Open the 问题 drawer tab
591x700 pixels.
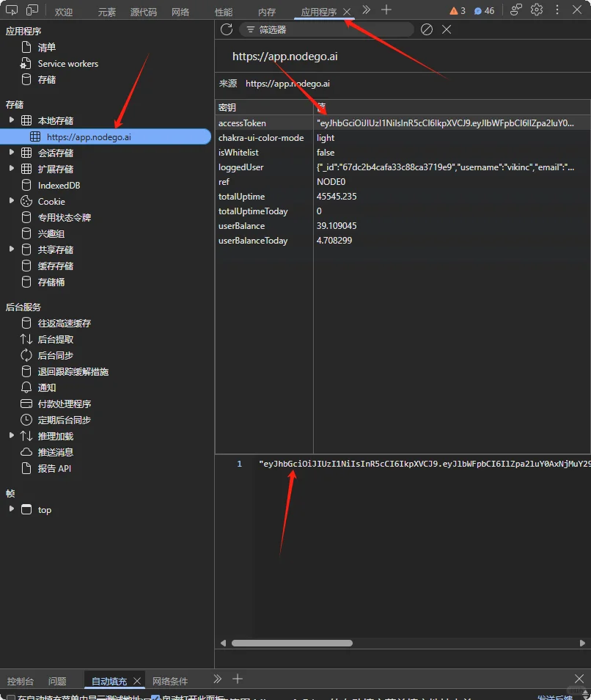click(x=57, y=681)
